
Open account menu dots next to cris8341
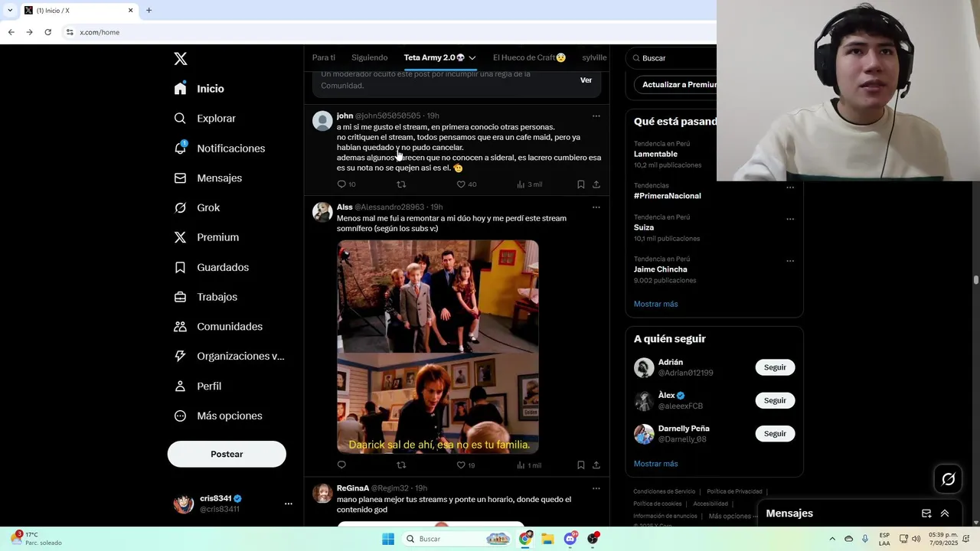click(x=289, y=504)
